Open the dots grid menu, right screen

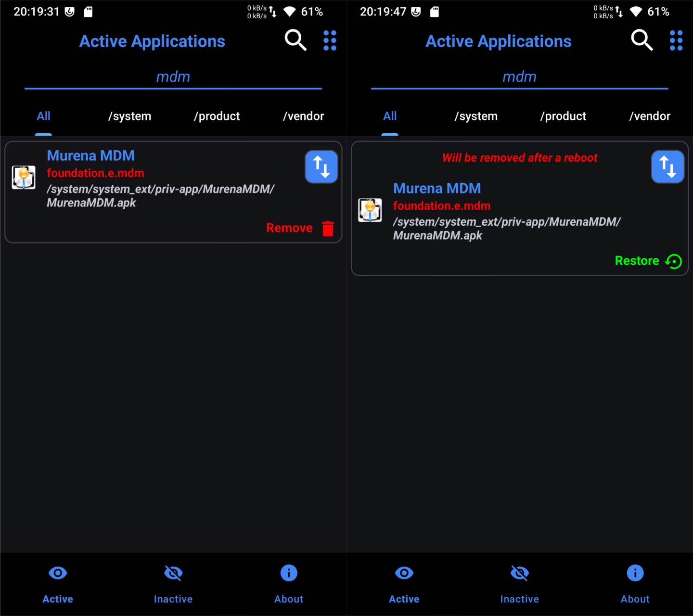676,40
